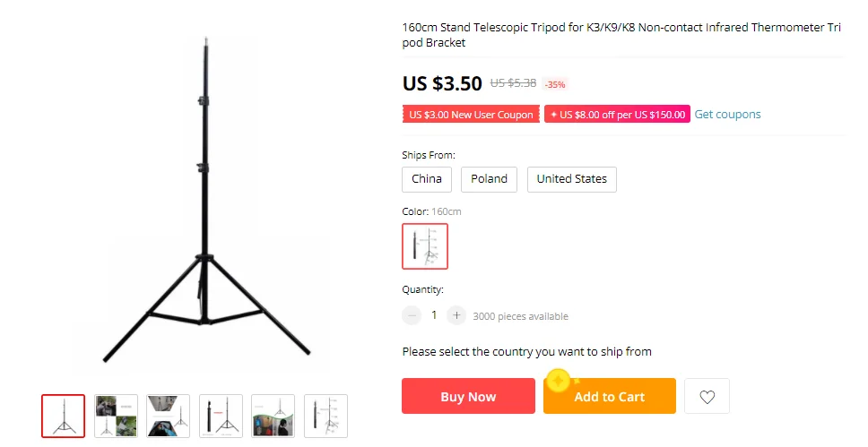
Task: View the third thumbnail with thermometer use
Action: point(169,417)
